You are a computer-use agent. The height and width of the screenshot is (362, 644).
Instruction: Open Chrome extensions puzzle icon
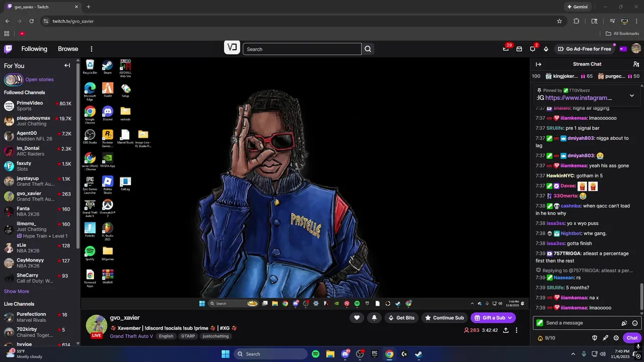(x=577, y=21)
